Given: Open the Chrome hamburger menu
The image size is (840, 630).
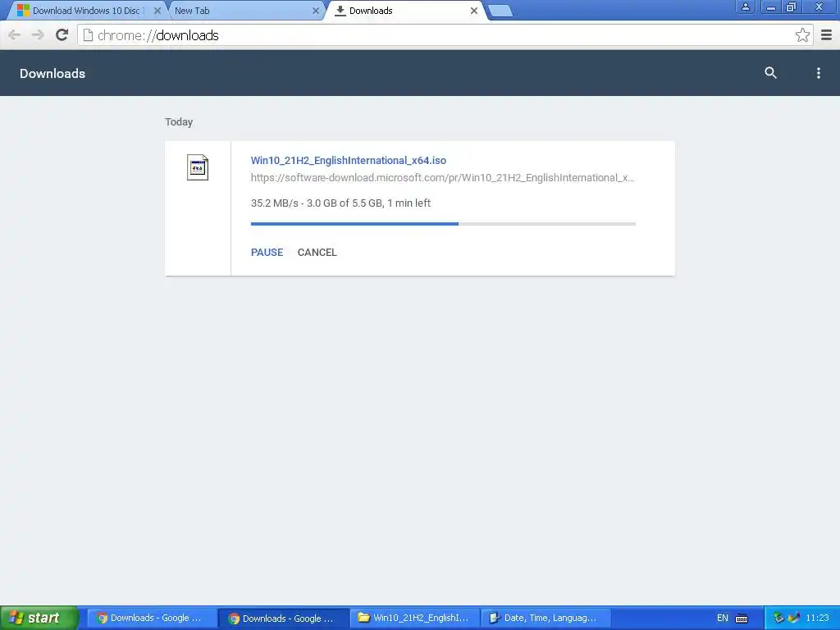Looking at the screenshot, I should [827, 35].
